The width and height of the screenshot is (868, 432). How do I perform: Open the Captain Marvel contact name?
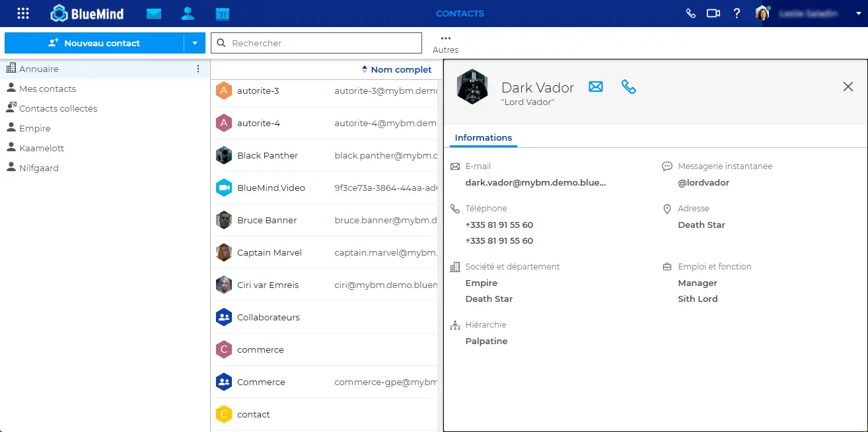(x=270, y=252)
